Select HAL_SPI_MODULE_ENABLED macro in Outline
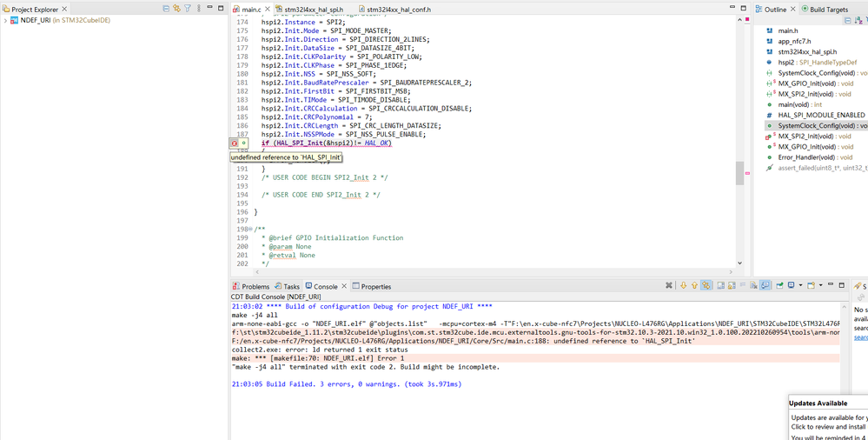This screenshot has height=440, width=868. [x=821, y=115]
